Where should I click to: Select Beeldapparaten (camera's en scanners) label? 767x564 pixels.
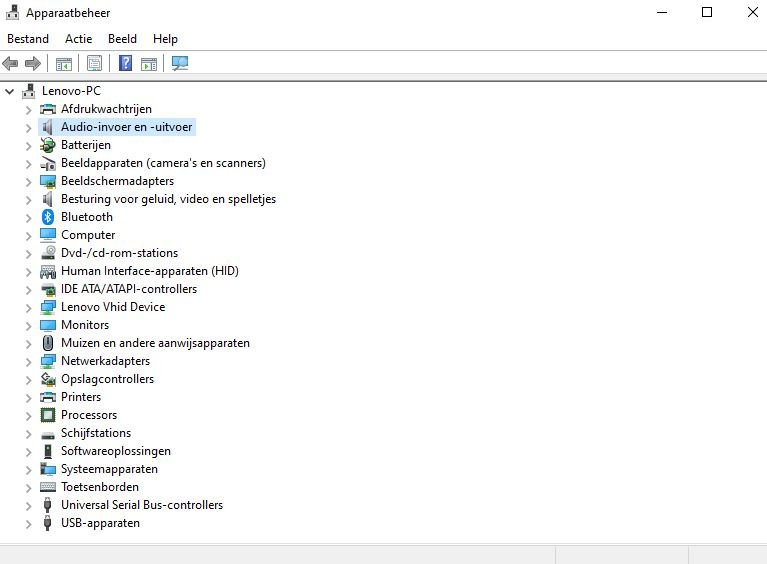[x=163, y=163]
